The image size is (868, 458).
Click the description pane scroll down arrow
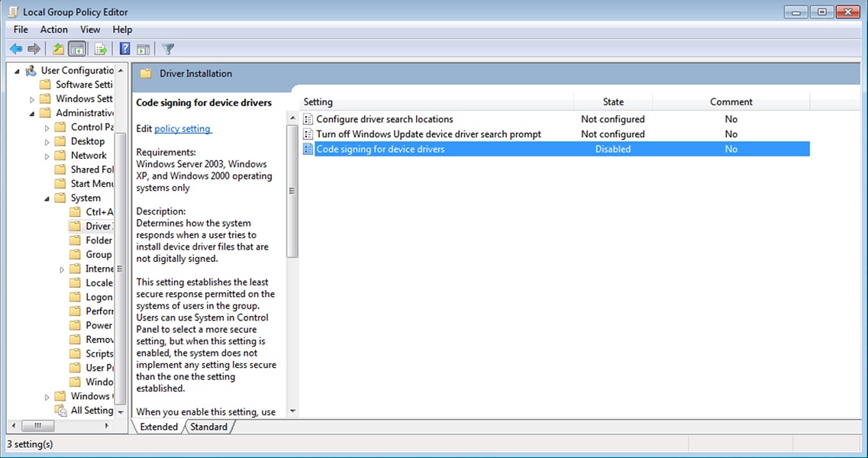[x=293, y=412]
